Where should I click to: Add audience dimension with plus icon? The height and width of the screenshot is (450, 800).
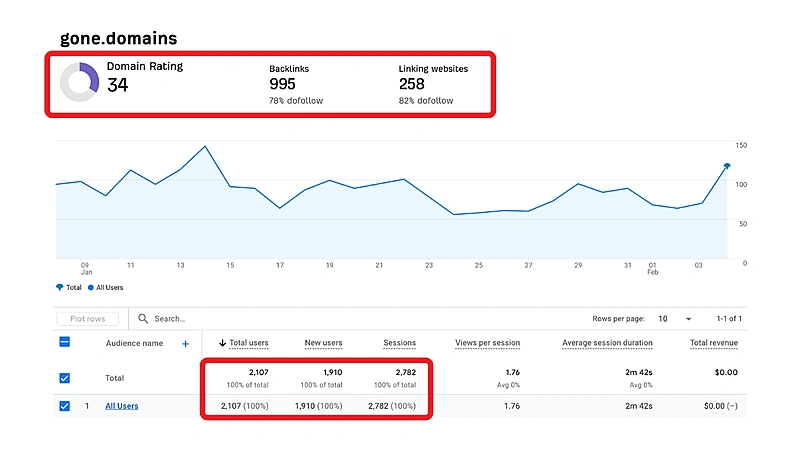pos(186,344)
